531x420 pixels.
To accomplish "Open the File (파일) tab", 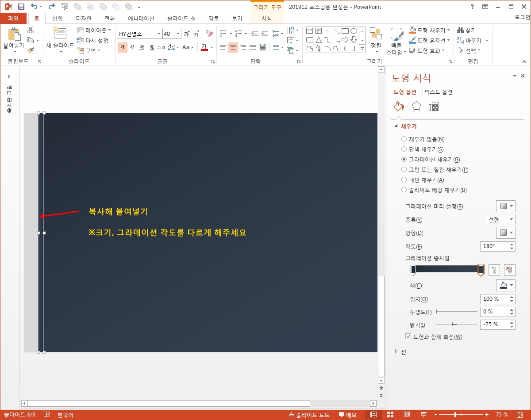I will [13, 19].
